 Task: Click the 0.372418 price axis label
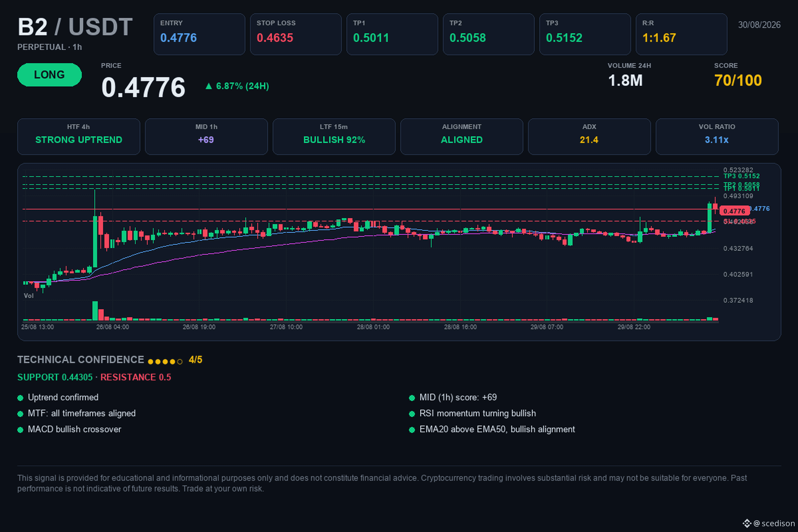(738, 300)
